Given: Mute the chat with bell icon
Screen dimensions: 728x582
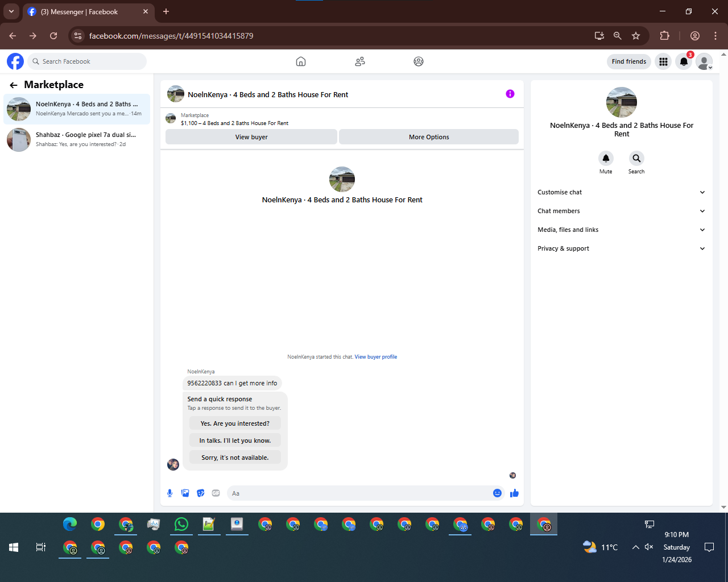Looking at the screenshot, I should 606,158.
